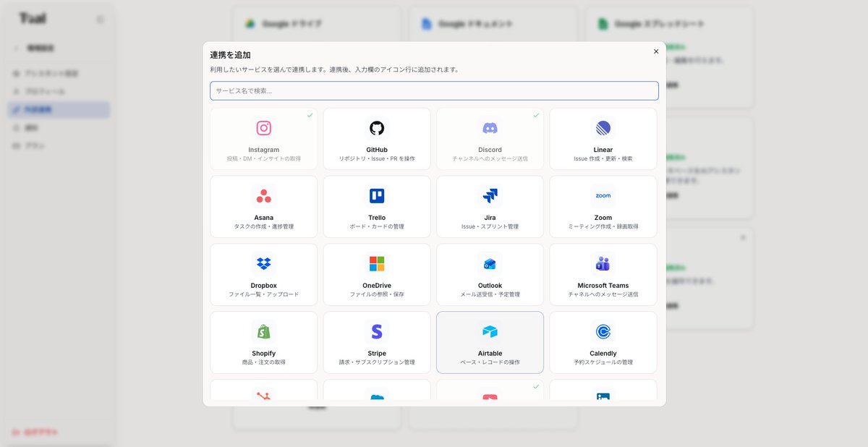Click the text Issue 作成・更新・検索
868x447 pixels.
[x=603, y=158]
